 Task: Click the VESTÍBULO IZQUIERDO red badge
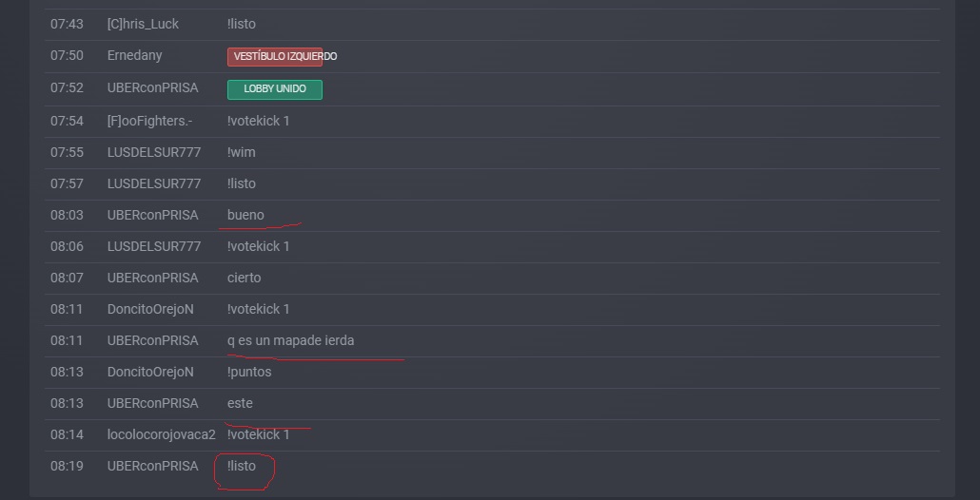pyautogui.click(x=275, y=57)
